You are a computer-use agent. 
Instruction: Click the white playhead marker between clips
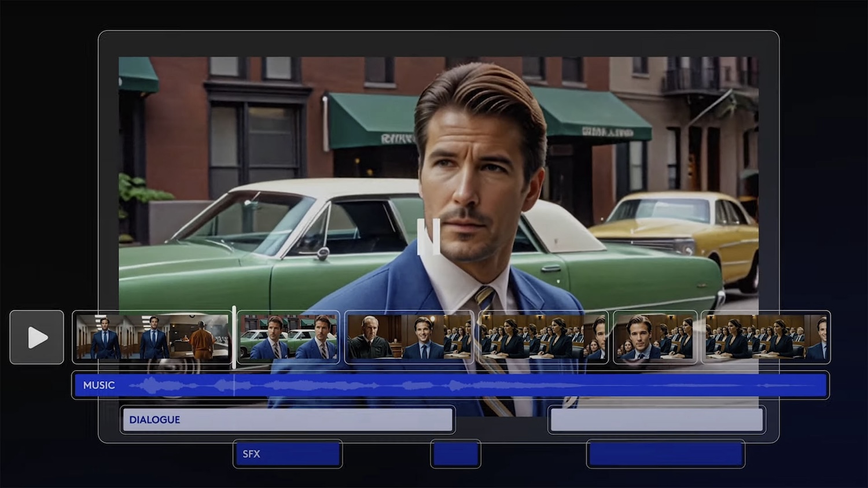pos(234,337)
